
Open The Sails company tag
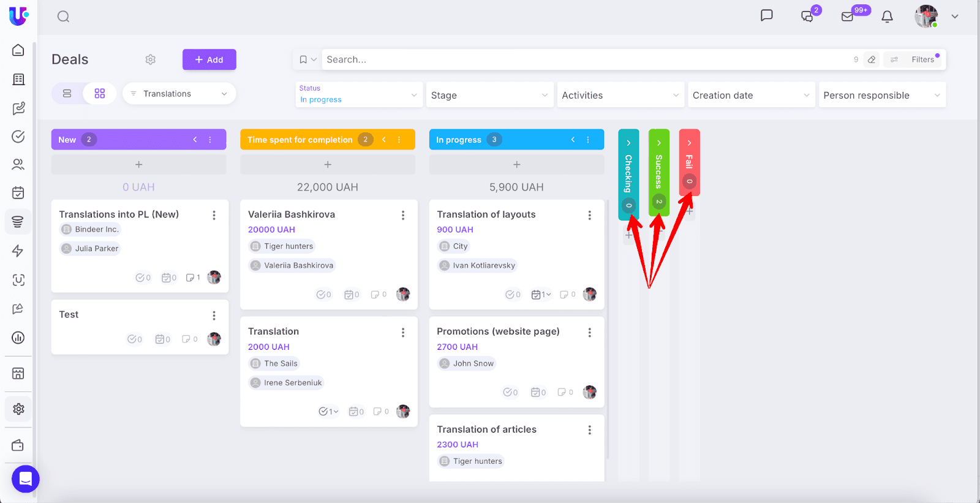pos(274,363)
